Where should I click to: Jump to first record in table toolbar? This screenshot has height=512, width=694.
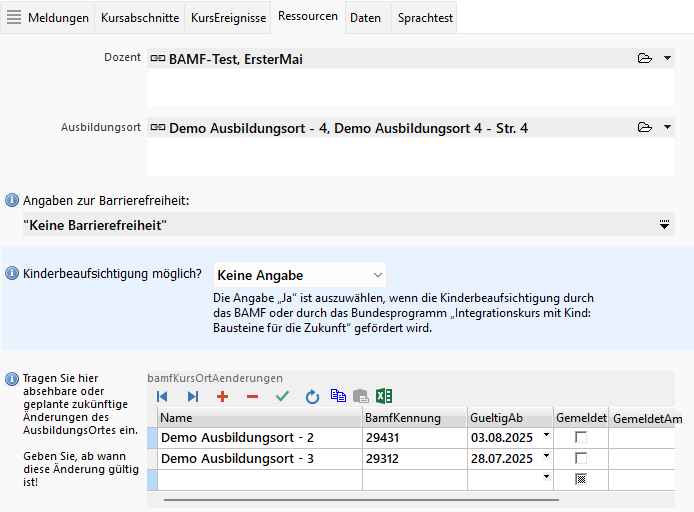[163, 397]
